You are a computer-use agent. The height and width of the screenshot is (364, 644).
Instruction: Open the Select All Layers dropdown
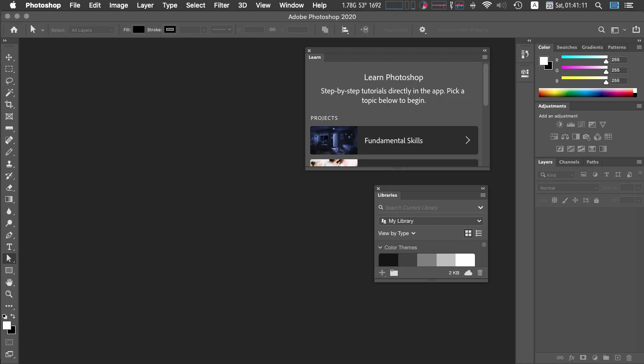(92, 30)
